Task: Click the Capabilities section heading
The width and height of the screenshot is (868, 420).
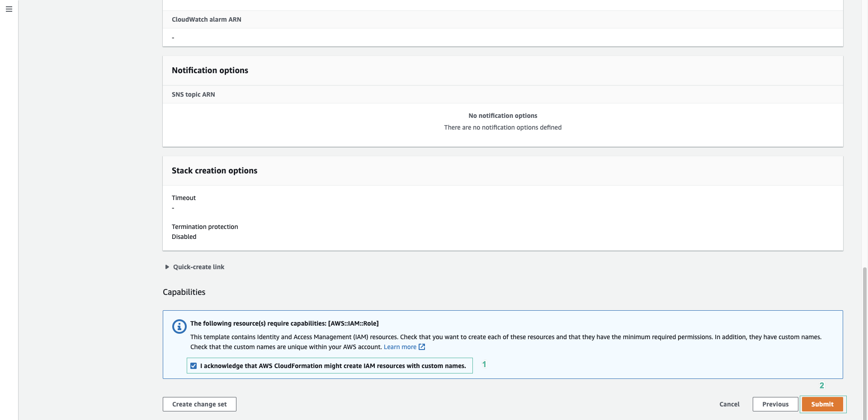Action: point(184,292)
